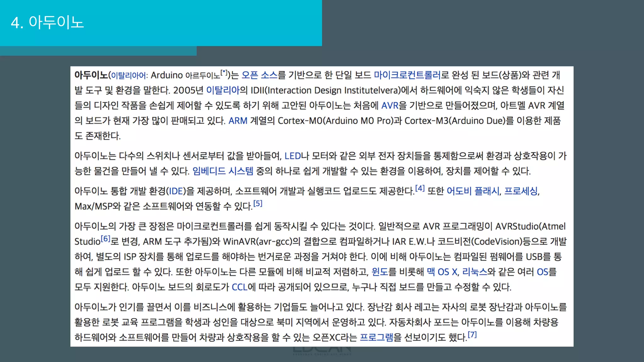Click the IDE link
Screen dimensions: 644x362
176,191
